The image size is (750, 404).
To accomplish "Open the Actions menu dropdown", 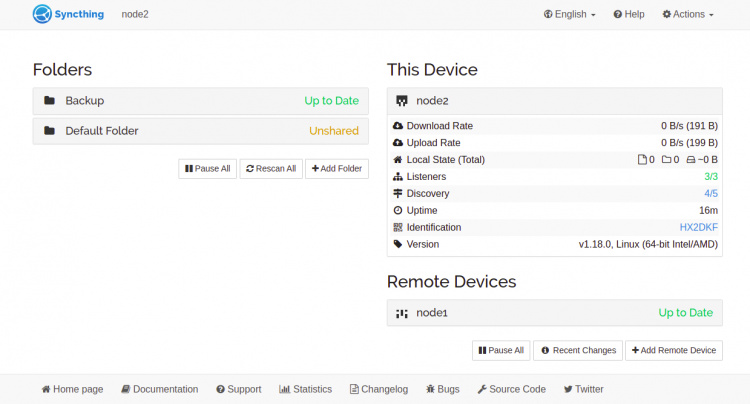I will click(x=688, y=15).
